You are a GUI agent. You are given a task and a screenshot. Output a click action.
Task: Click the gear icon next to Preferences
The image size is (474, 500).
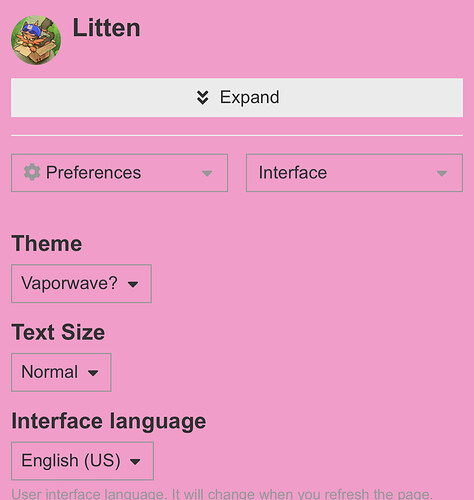pos(32,172)
